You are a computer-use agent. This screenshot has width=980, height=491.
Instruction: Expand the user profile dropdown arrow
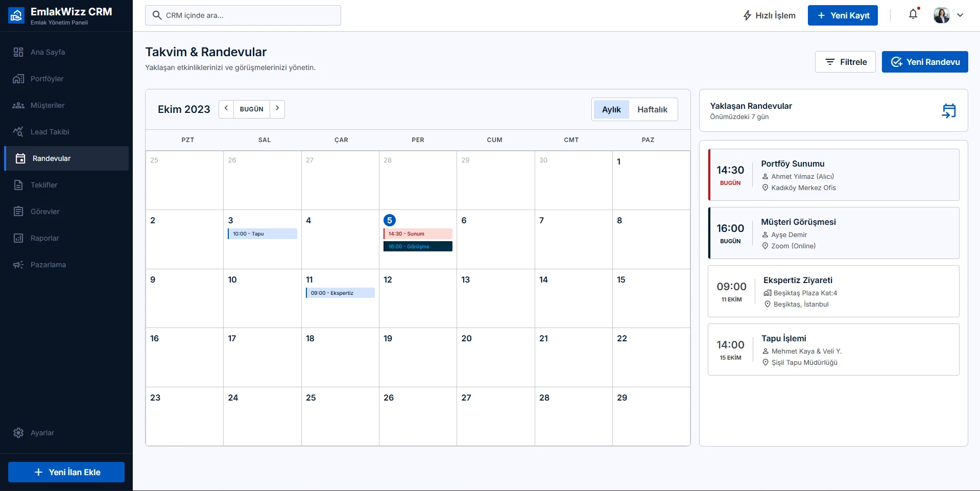point(960,15)
